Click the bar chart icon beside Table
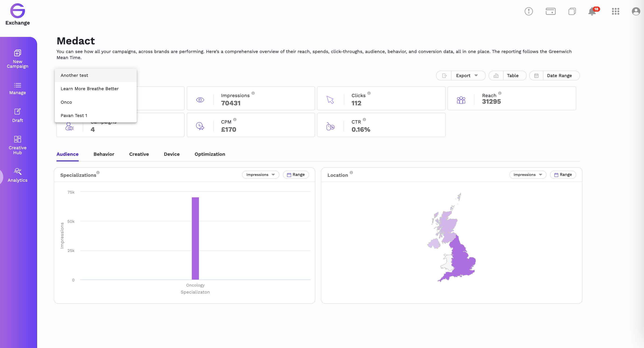 [x=496, y=76]
